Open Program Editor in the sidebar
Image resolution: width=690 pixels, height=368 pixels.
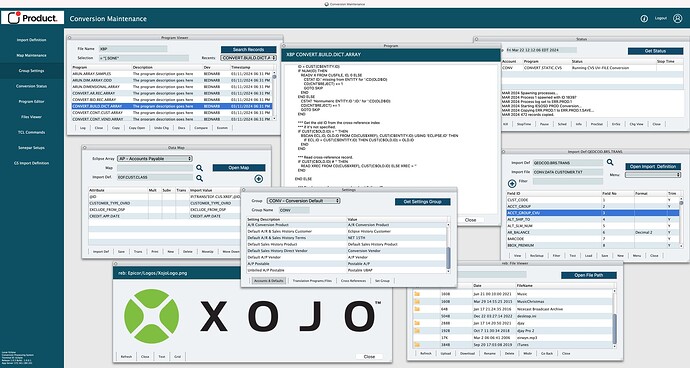31,102
